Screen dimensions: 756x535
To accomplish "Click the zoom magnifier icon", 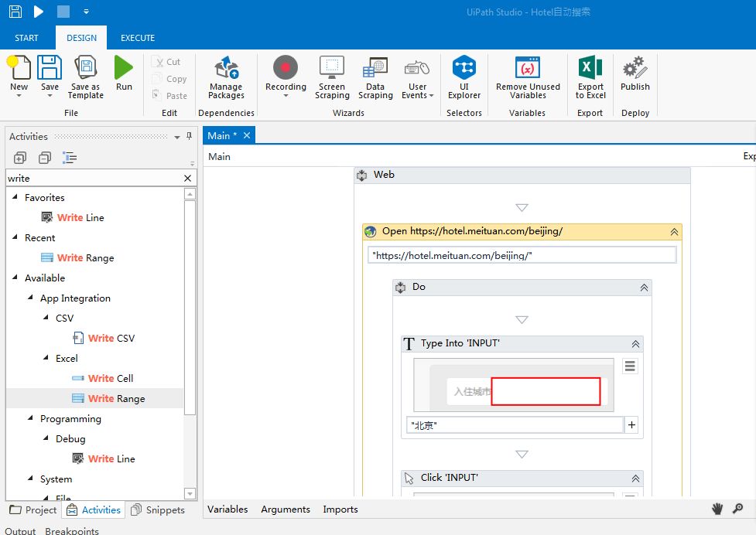I will (x=737, y=509).
